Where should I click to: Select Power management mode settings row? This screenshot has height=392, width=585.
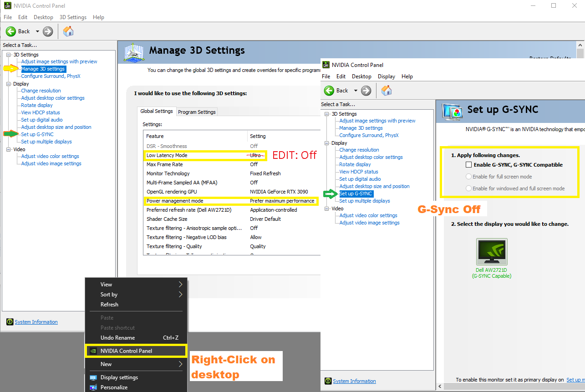231,201
